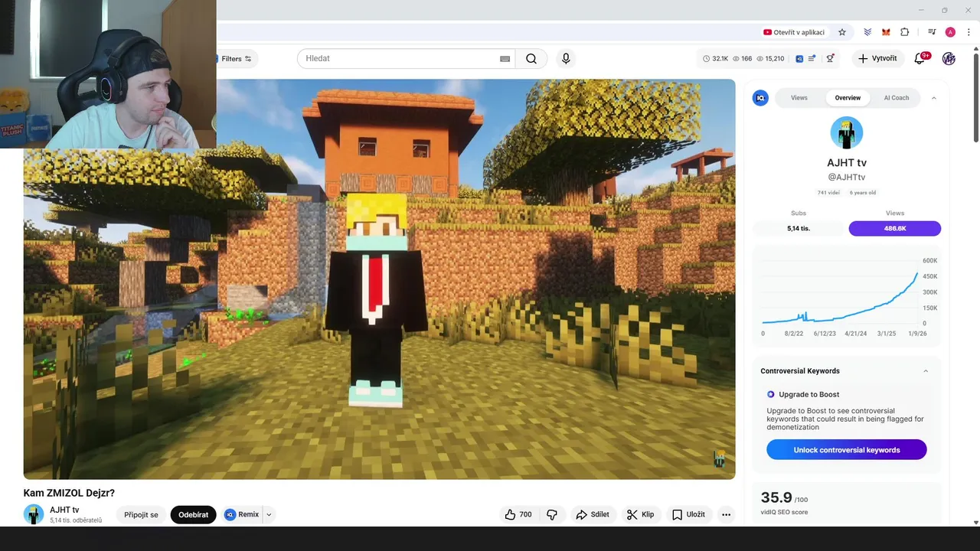
Task: Select the 486.6K views stat pill
Action: pos(895,228)
